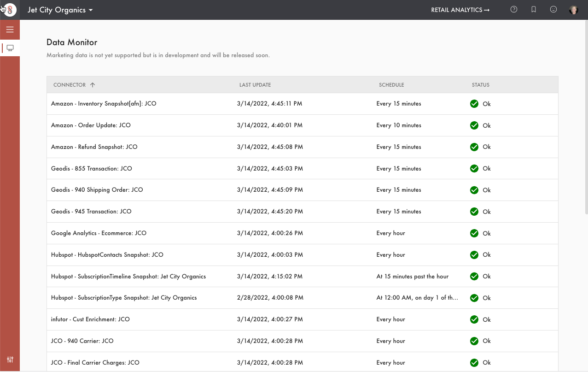This screenshot has height=372, width=588.
Task: Click last update '2/28/2022, 4:00:08 PM'
Action: pyautogui.click(x=270, y=298)
